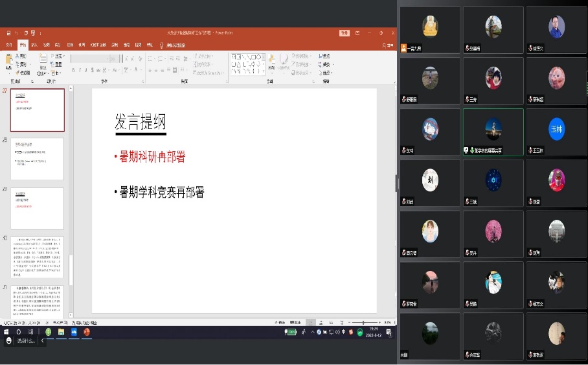Click the Find (查找) icon in editing group
This screenshot has width=588, height=365.
tap(325, 56)
